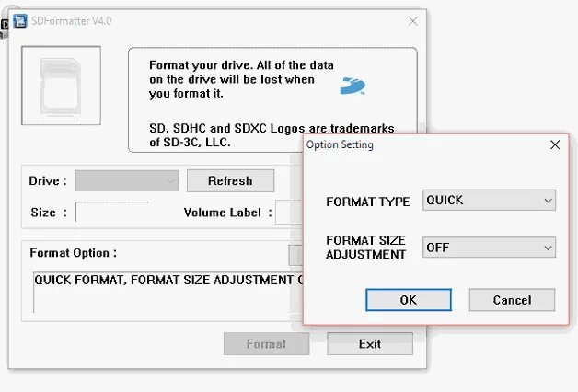Viewport: 578px width, 392px height.
Task: Click the Size field
Action: [x=112, y=212]
